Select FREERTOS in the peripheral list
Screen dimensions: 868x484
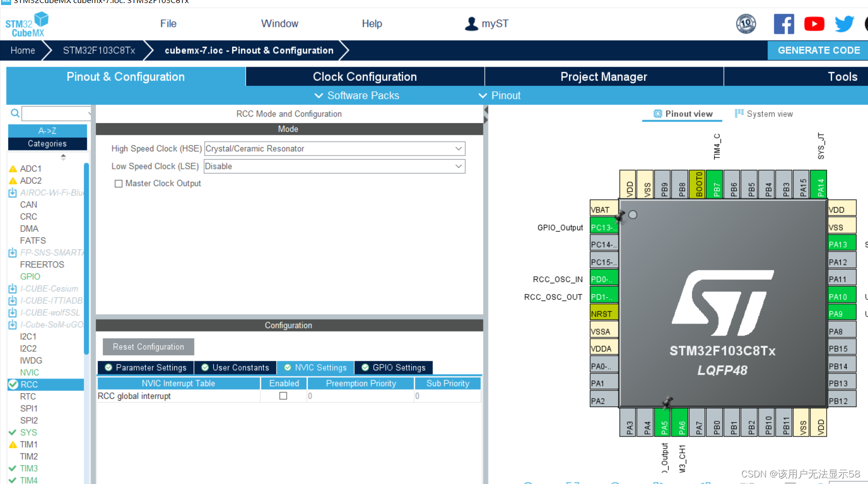[42, 264]
